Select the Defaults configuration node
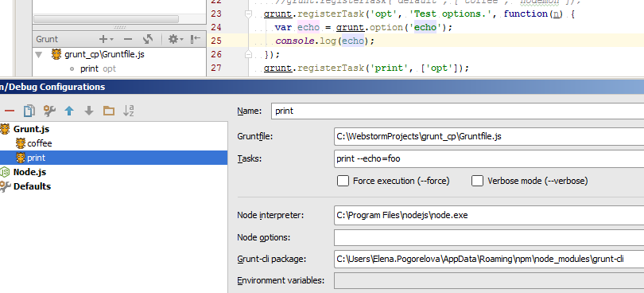This screenshot has height=293, width=644. coord(32,186)
